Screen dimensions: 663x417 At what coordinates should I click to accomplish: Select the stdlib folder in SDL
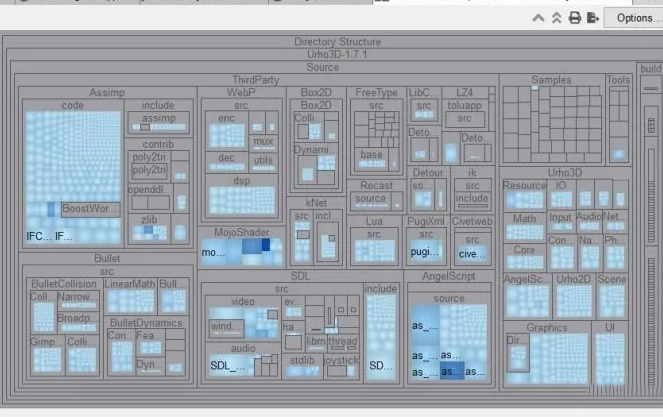coord(302,360)
